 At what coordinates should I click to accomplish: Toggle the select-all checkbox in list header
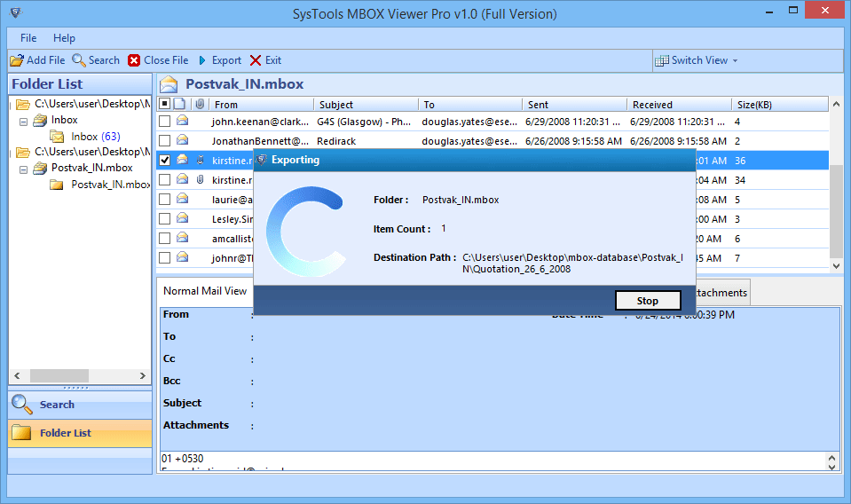coord(165,104)
